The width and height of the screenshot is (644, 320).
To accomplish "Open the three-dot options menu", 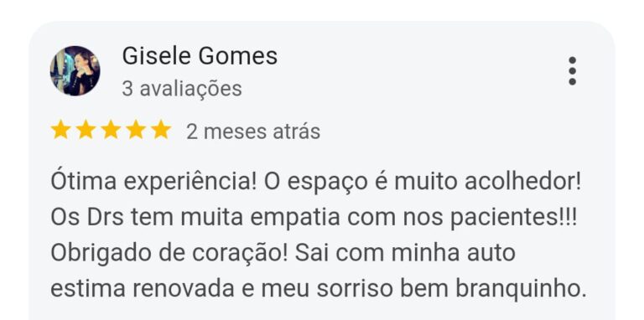I will pyautogui.click(x=572, y=71).
